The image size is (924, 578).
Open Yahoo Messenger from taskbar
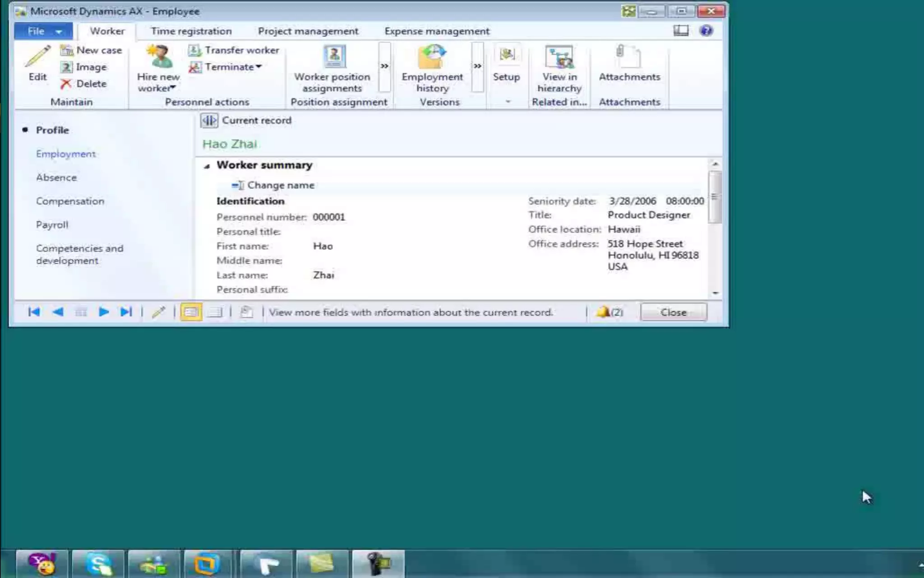point(42,564)
